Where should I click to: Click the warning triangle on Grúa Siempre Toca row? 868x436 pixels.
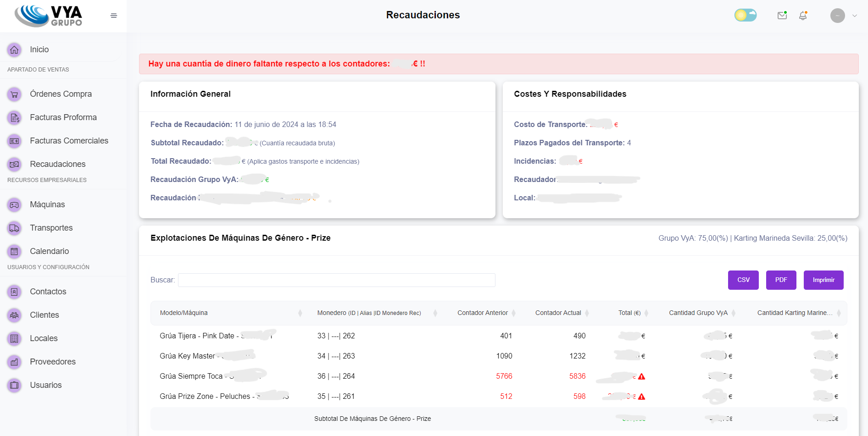coord(641,376)
